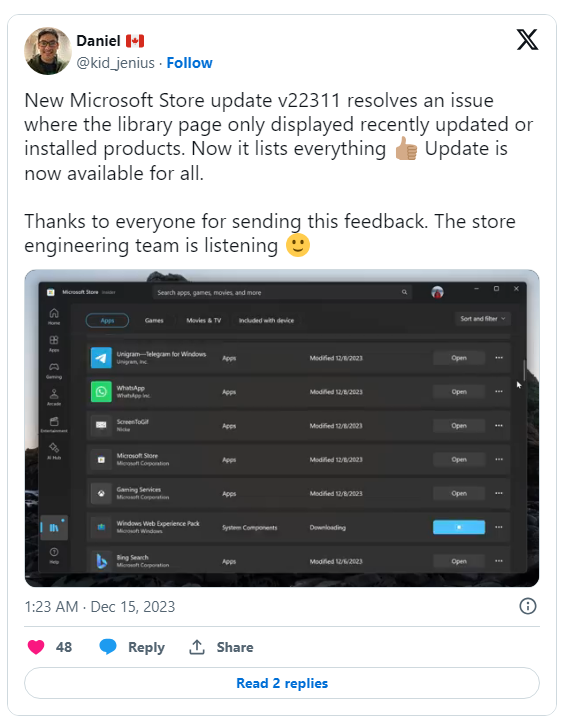Open more options for Gaming Services row
565x724 pixels.
[499, 493]
